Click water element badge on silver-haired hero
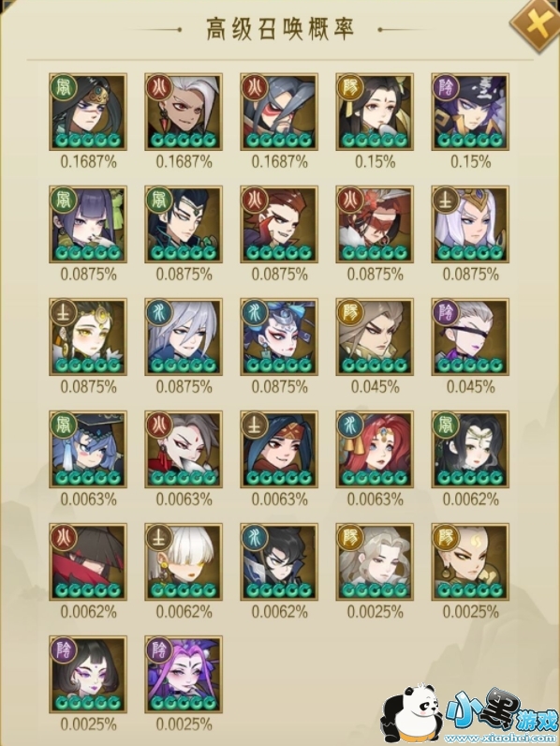Screen dimensions: 560x746 [x=159, y=313]
